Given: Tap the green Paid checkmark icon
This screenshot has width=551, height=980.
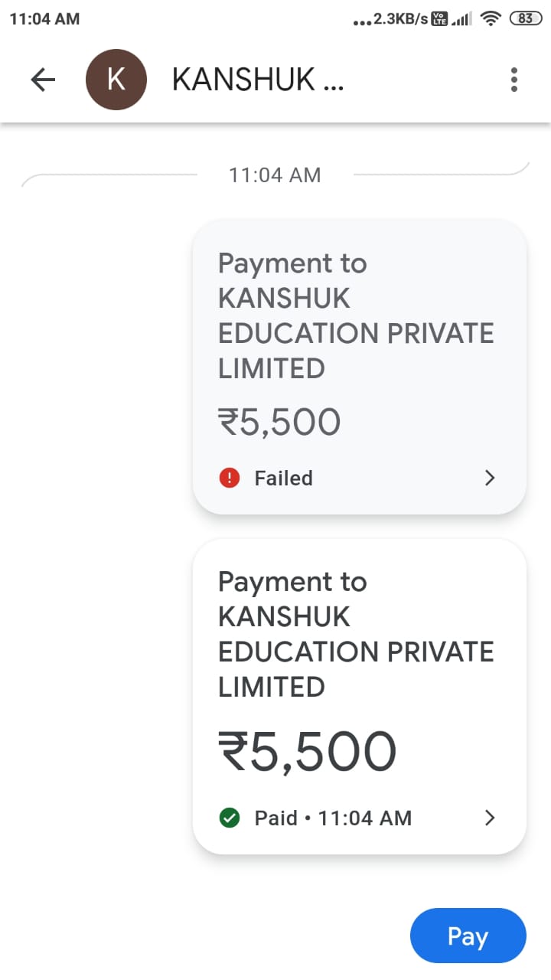Looking at the screenshot, I should [229, 818].
